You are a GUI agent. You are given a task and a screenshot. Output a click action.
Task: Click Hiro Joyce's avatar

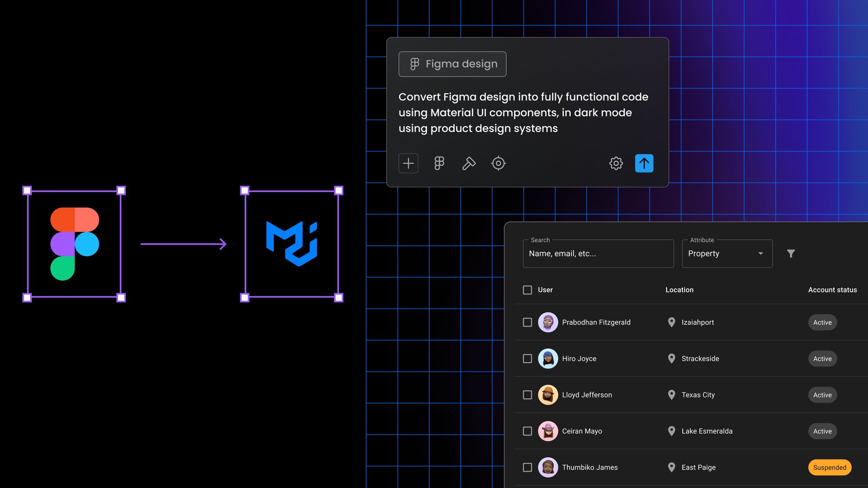click(x=548, y=359)
